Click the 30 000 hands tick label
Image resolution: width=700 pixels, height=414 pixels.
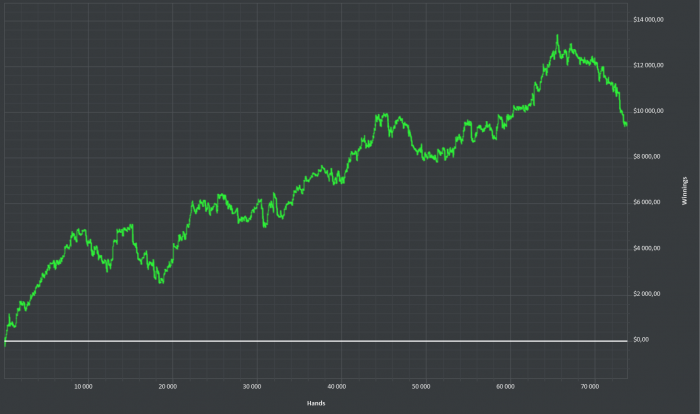coord(252,386)
